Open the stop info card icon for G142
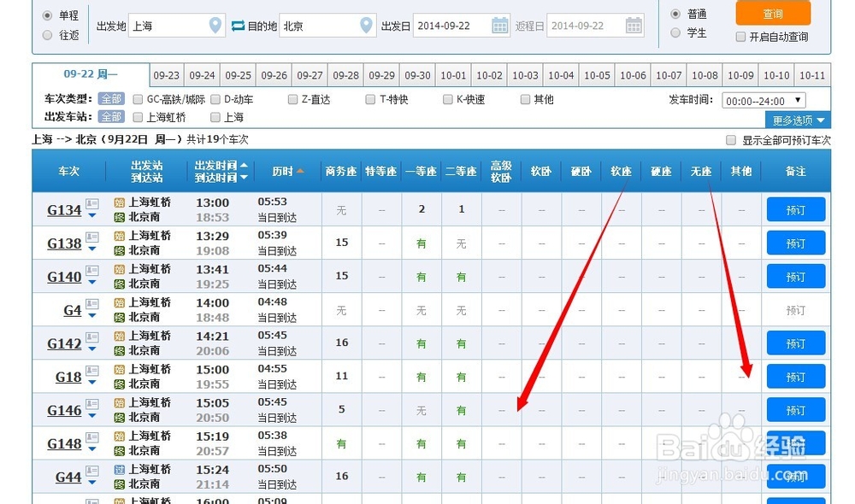The width and height of the screenshot is (855, 504). click(x=92, y=337)
